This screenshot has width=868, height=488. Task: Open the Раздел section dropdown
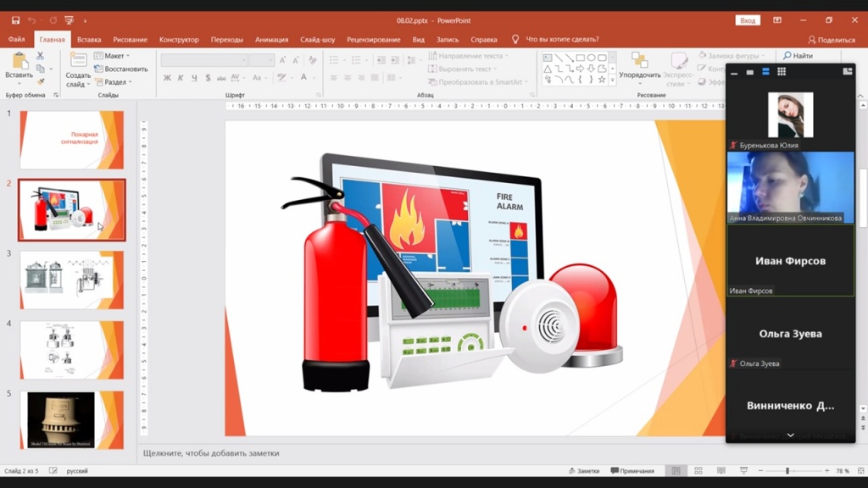pyautogui.click(x=115, y=82)
